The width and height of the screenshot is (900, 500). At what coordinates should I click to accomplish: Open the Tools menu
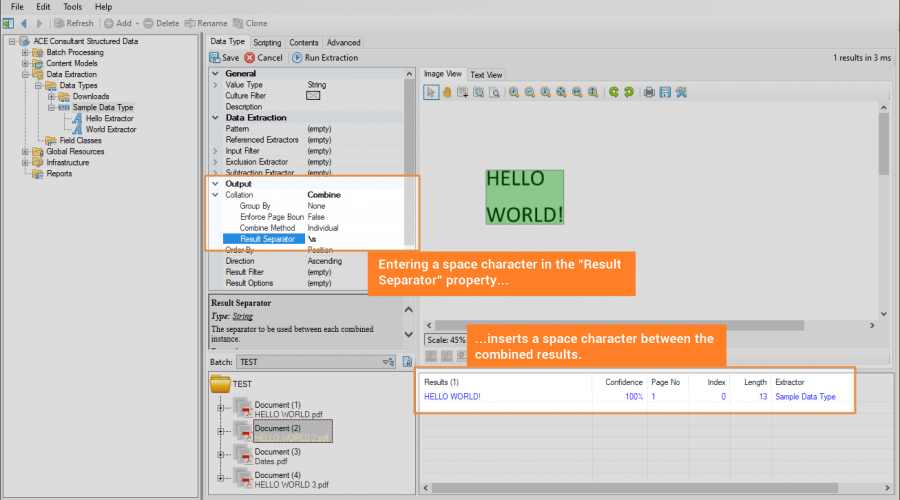[72, 7]
